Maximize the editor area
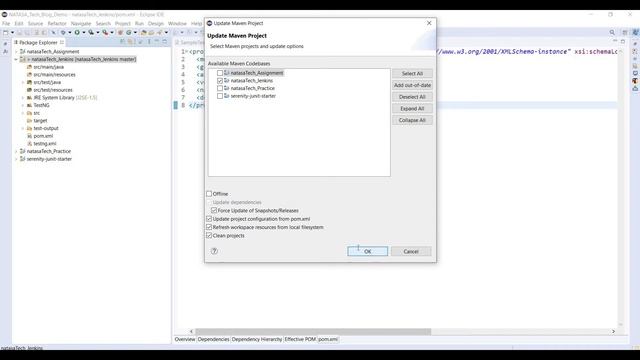The width and height of the screenshot is (640, 360). point(623,42)
